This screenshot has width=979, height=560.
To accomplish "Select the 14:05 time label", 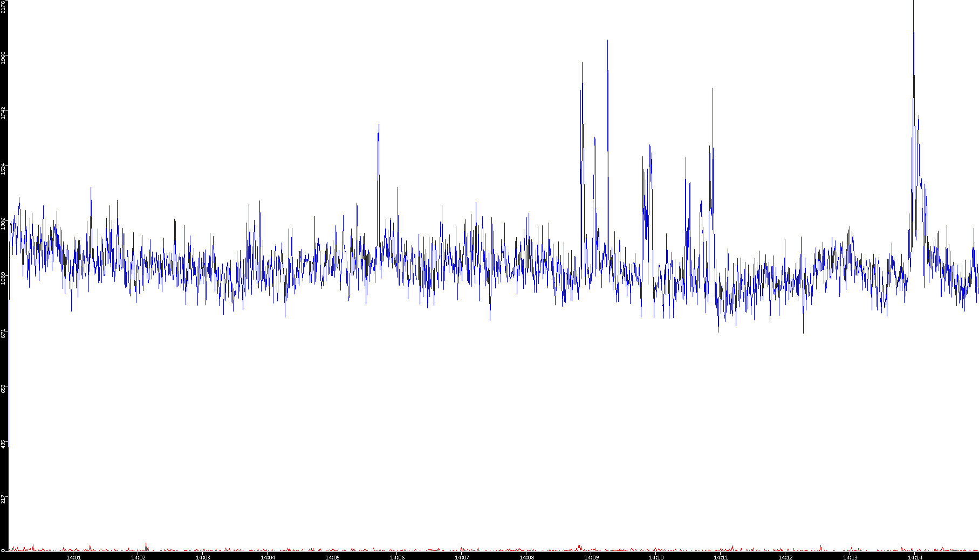I will point(332,557).
